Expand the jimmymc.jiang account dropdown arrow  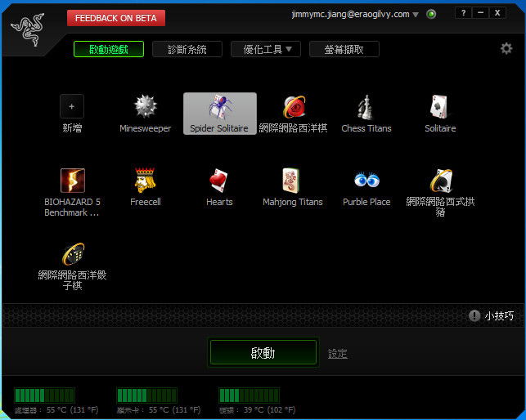416,15
